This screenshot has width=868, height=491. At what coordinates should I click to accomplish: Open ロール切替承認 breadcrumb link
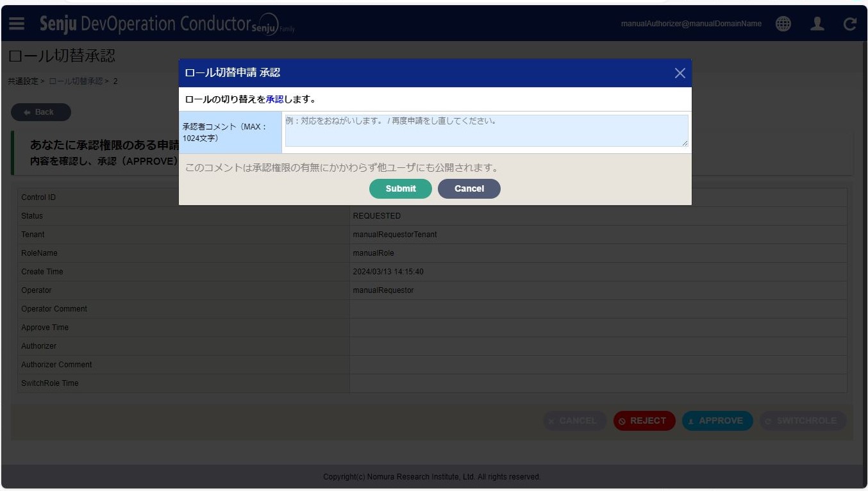pyautogui.click(x=76, y=81)
